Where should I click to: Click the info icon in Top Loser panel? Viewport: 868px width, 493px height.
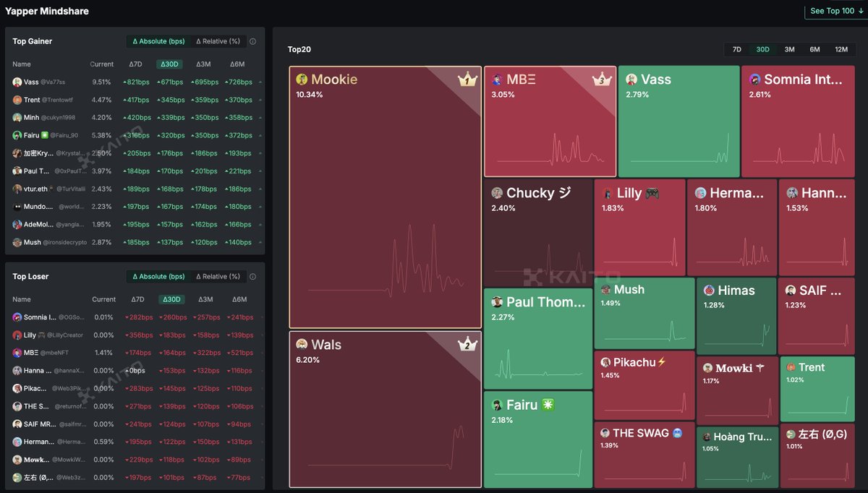pos(252,276)
